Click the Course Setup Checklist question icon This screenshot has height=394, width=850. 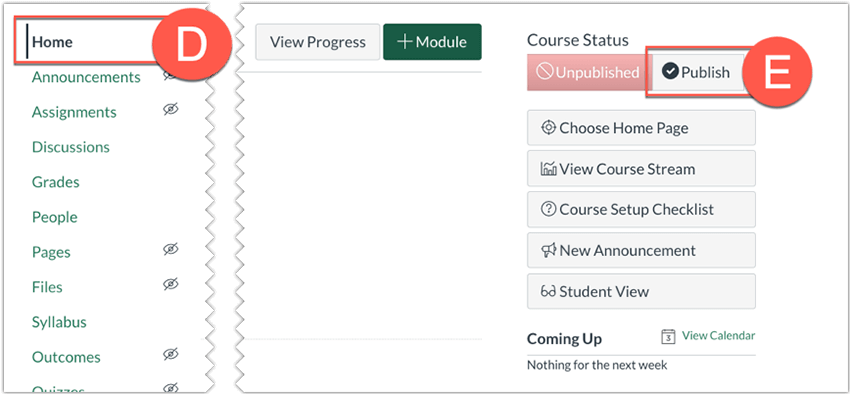coord(549,209)
